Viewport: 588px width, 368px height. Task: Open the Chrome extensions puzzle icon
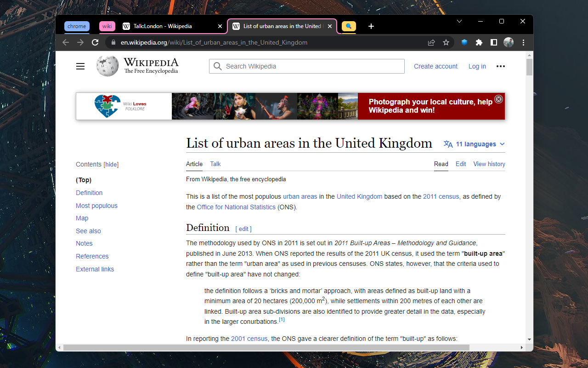coord(479,42)
